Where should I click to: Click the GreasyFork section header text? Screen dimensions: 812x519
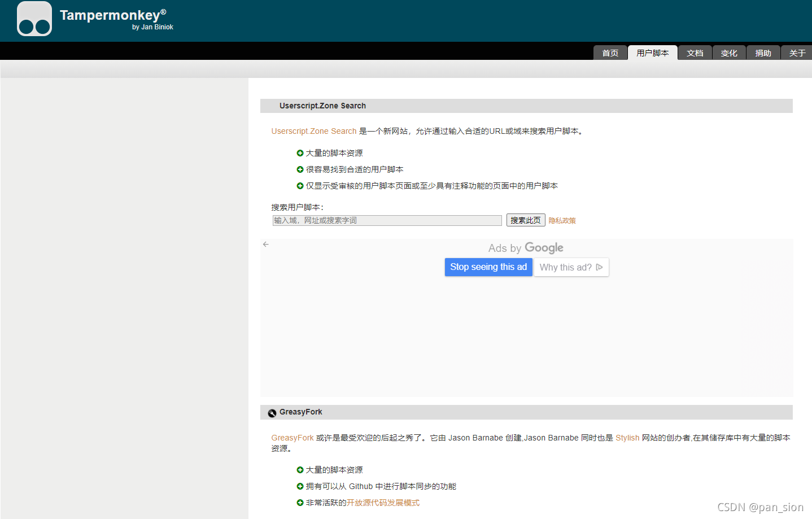point(301,412)
